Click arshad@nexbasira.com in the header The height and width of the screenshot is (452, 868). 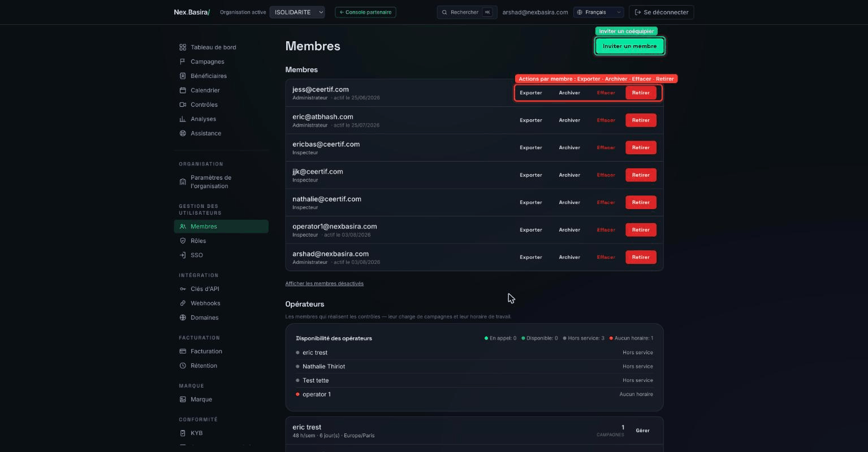(535, 12)
